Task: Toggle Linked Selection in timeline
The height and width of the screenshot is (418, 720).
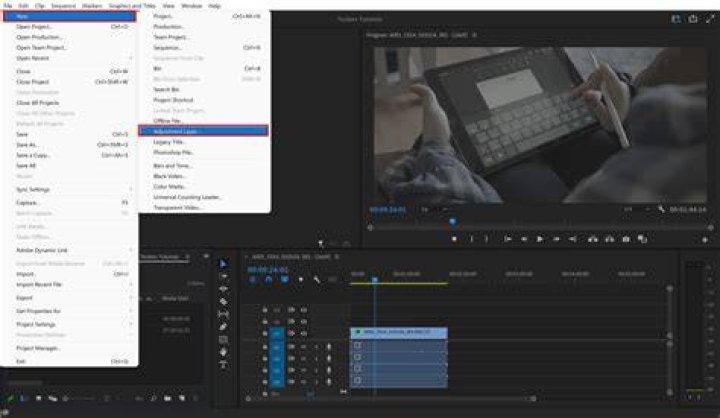Action: [x=285, y=279]
